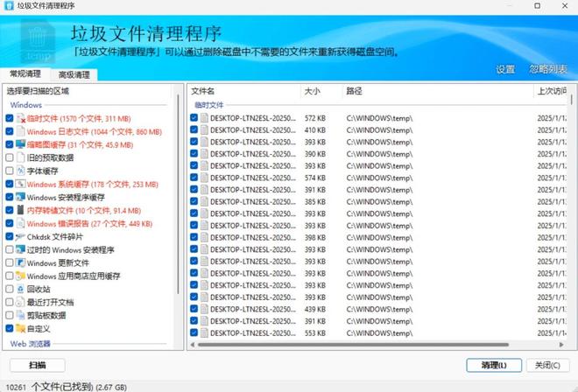Click the 扫描 button
The width and height of the screenshot is (578, 392).
pyautogui.click(x=38, y=365)
